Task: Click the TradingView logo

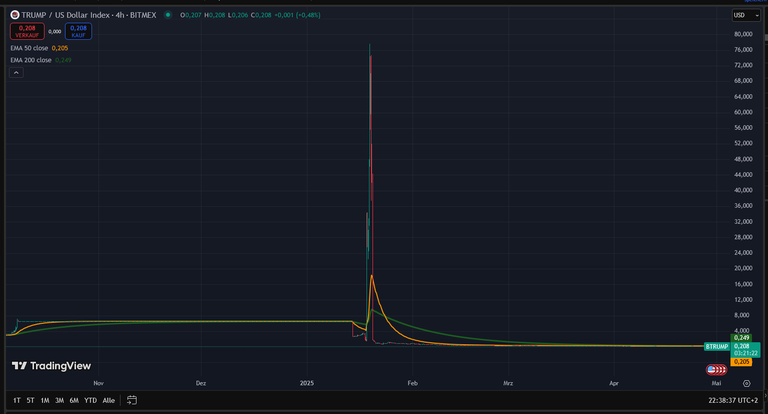Action: [51, 366]
